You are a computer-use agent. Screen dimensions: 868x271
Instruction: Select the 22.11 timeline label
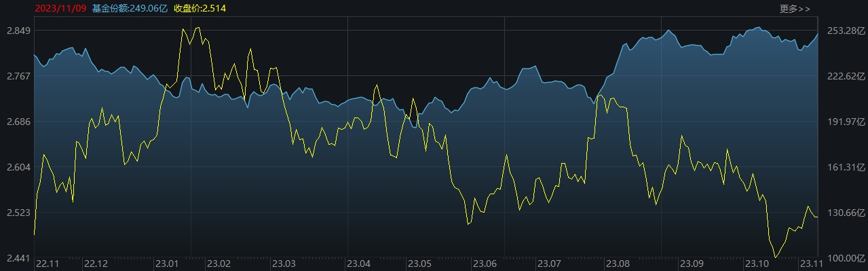coord(48,264)
